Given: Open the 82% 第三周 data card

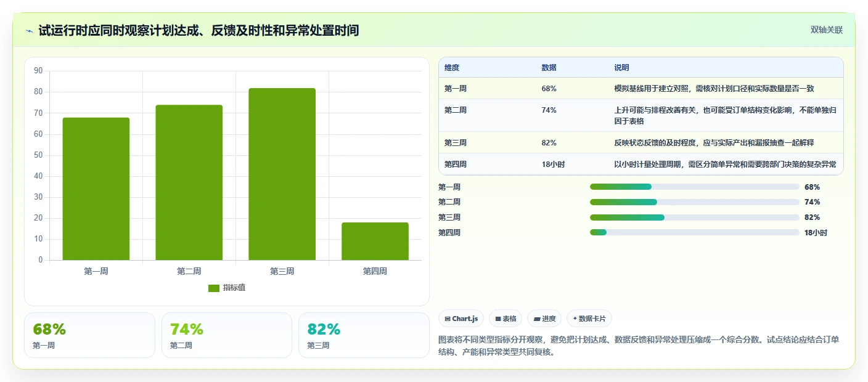Looking at the screenshot, I should 364,335.
